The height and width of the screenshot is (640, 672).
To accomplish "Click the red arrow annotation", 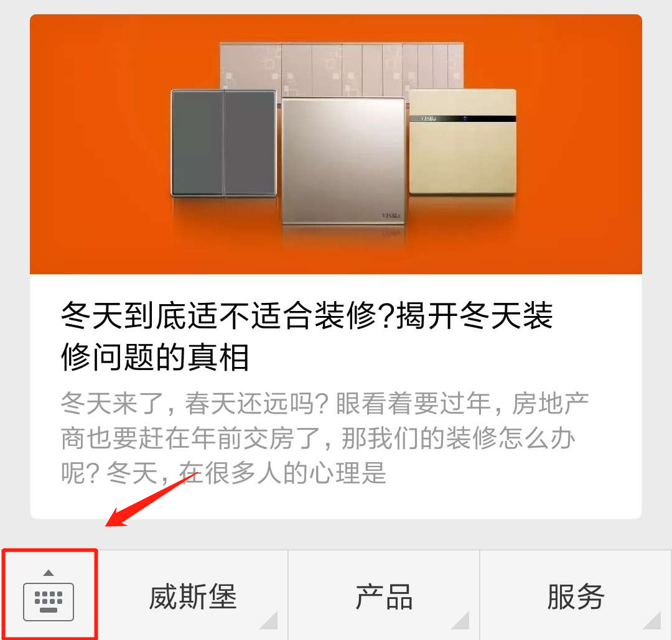I will click(152, 499).
